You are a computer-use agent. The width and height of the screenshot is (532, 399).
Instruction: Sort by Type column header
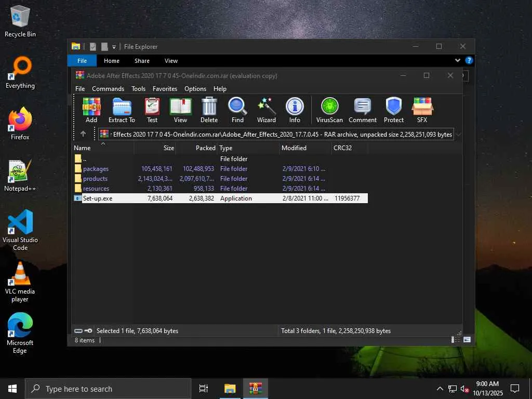(248, 148)
